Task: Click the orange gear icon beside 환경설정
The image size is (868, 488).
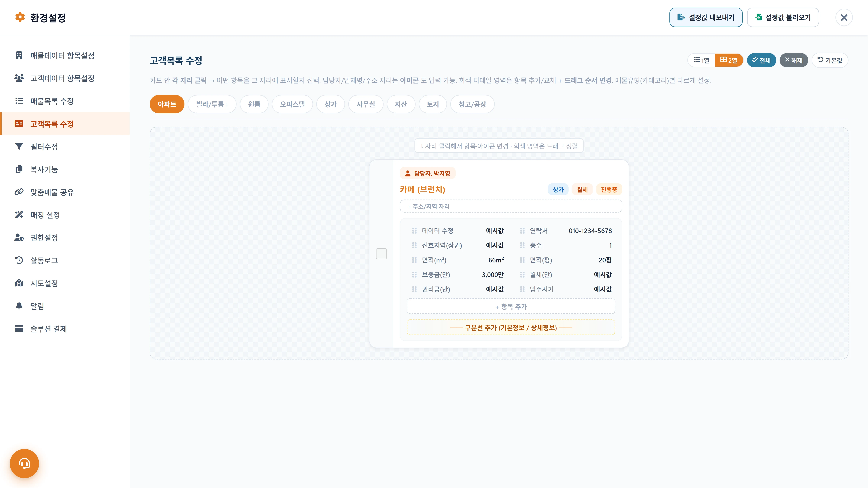Action: point(20,17)
